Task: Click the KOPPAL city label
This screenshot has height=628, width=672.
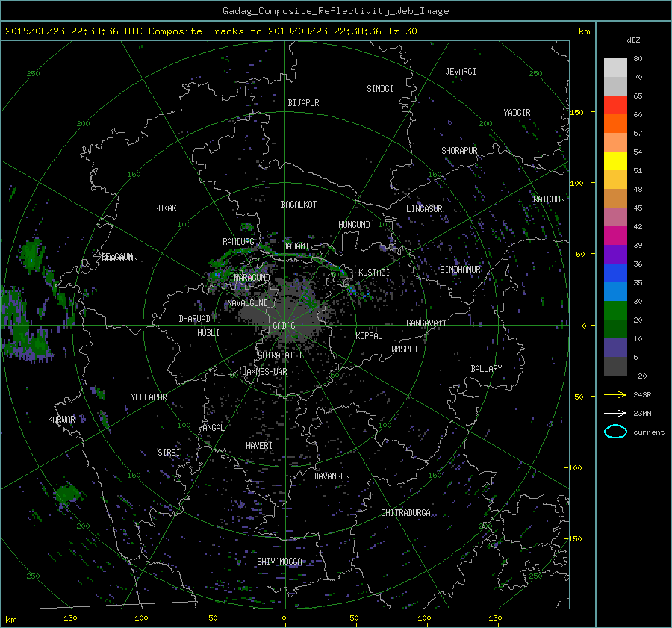Action: (369, 336)
